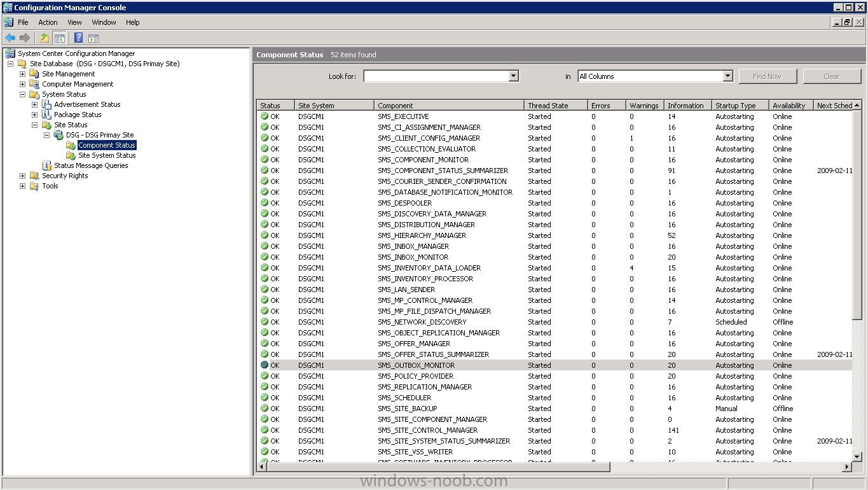Viewport: 868px width, 490px height.
Task: Click green OK icon for SMS_NETWORK_DISCOVERY
Action: pos(265,322)
